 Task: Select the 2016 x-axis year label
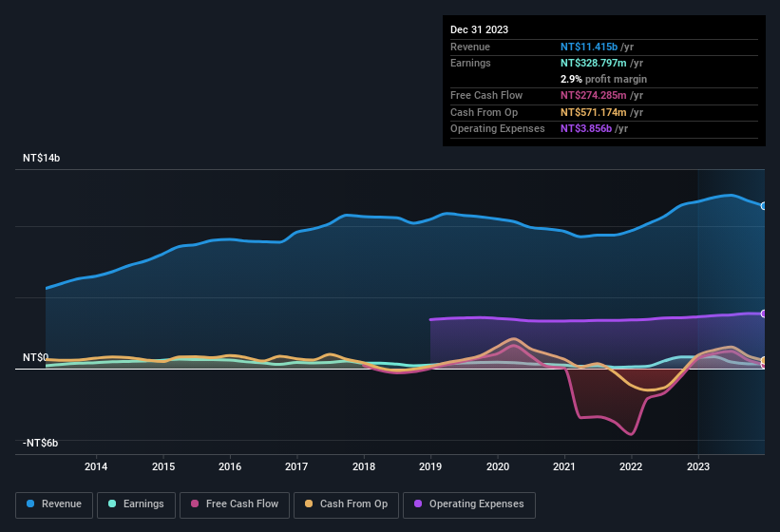point(229,466)
